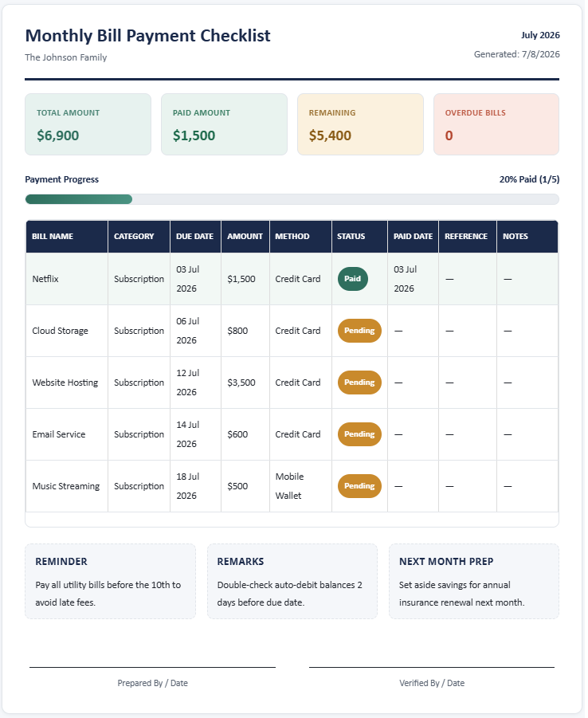
Task: Click the Paid status badge for Netflix
Action: click(353, 279)
